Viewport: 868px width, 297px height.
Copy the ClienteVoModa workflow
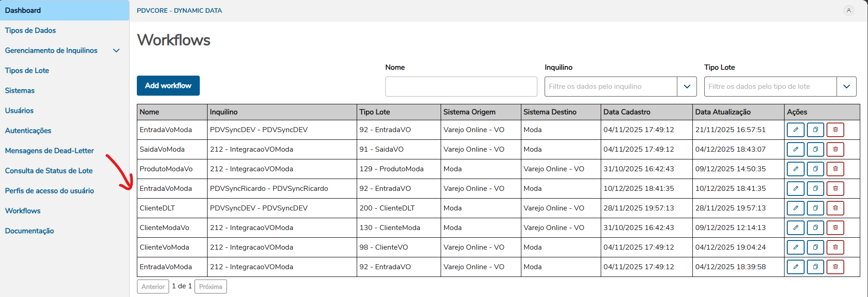pos(815,247)
